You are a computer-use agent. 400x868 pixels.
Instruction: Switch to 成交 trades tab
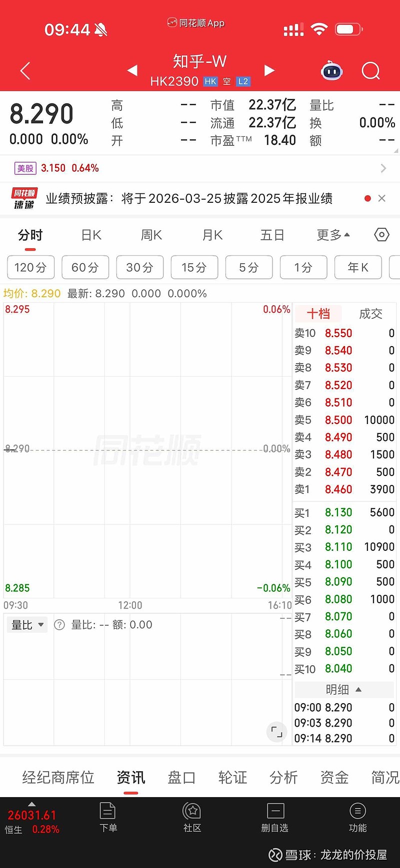[x=370, y=314]
